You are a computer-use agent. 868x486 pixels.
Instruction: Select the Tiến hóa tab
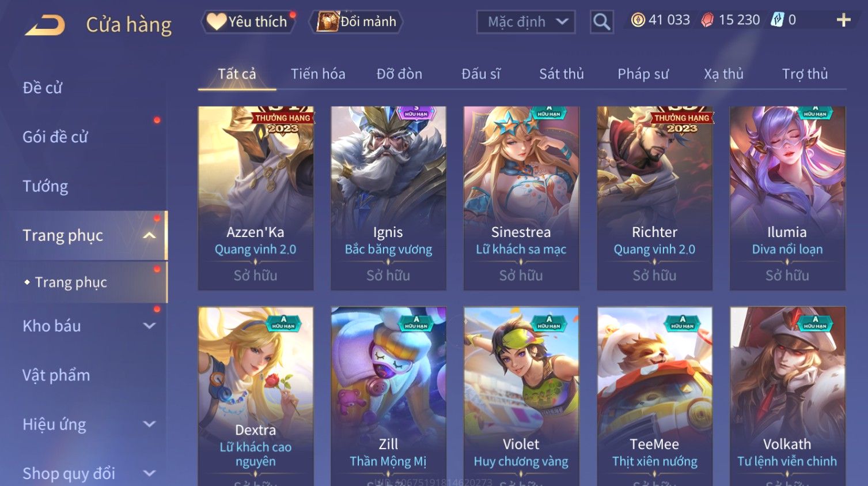point(318,74)
